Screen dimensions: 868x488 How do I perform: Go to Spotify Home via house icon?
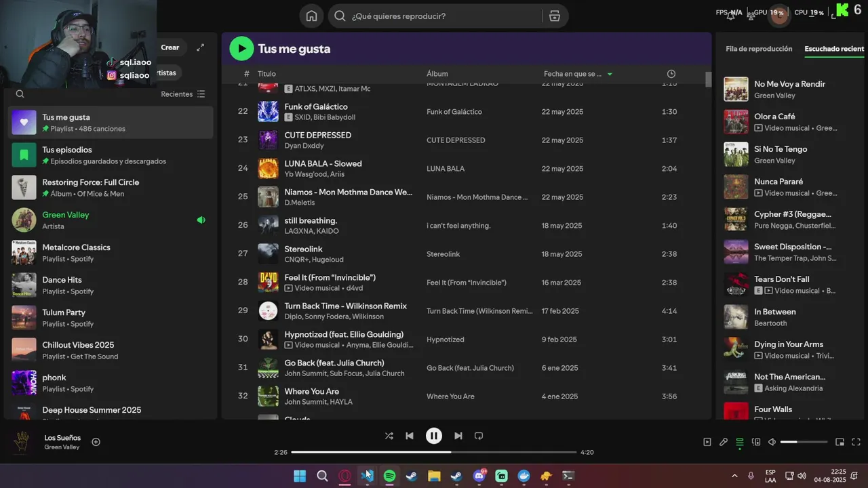point(311,16)
